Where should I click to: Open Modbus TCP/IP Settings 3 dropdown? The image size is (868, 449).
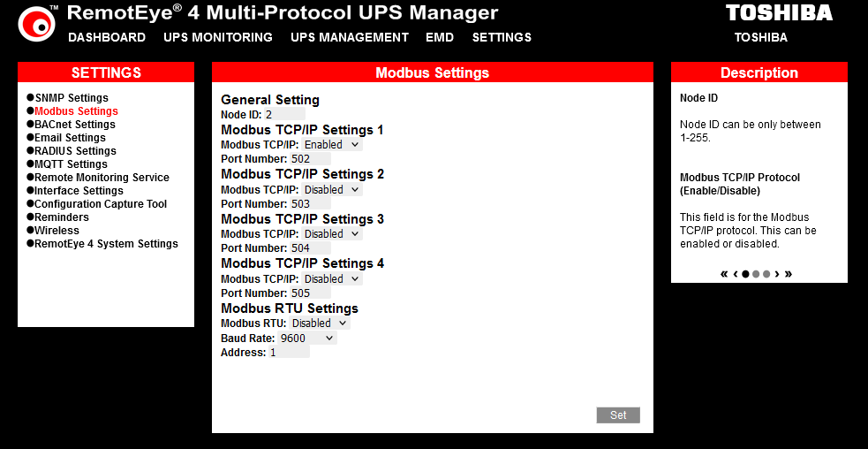tap(332, 234)
